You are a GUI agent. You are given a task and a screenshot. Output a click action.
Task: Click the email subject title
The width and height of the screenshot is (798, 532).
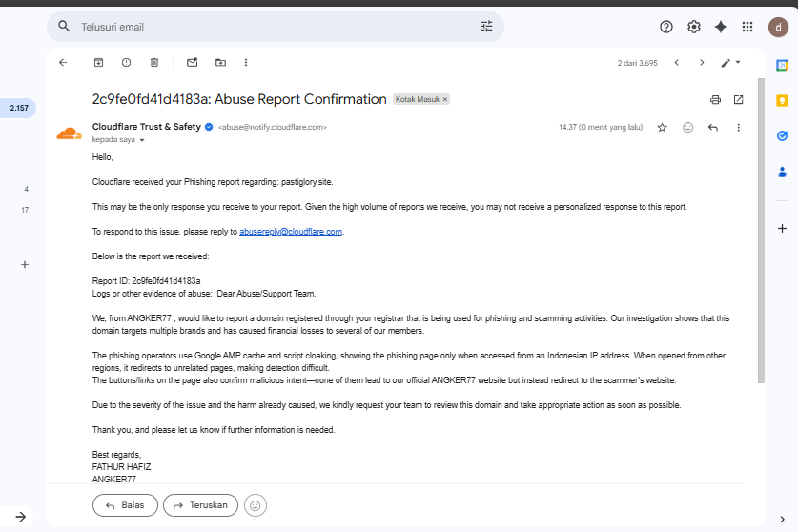[x=239, y=99]
